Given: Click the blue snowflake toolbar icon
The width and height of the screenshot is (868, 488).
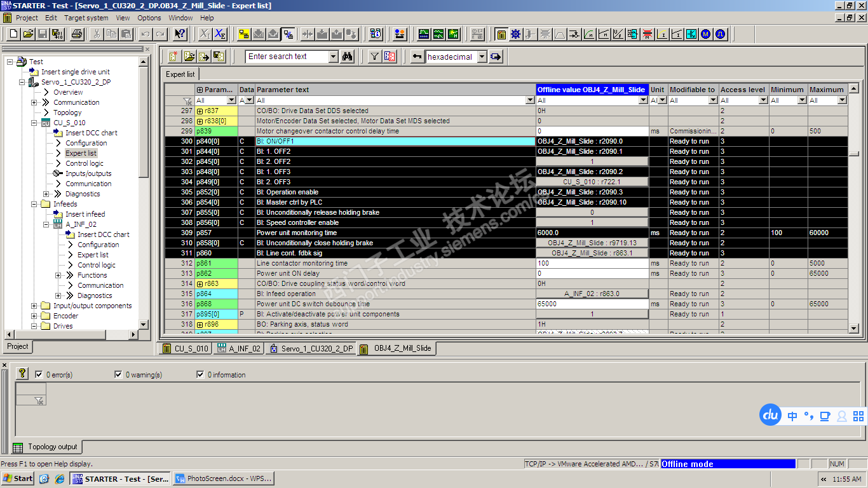Looking at the screenshot, I should pos(516,34).
